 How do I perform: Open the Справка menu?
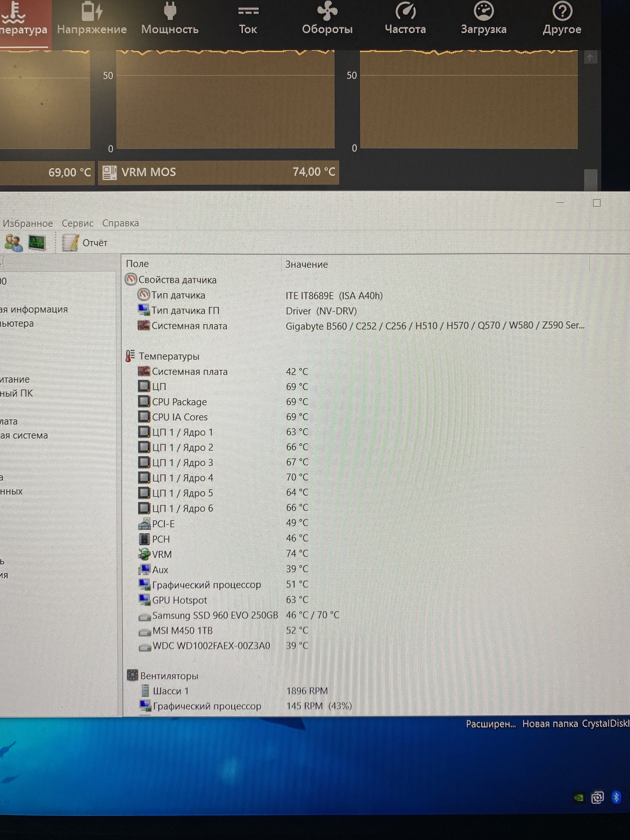coord(121,223)
